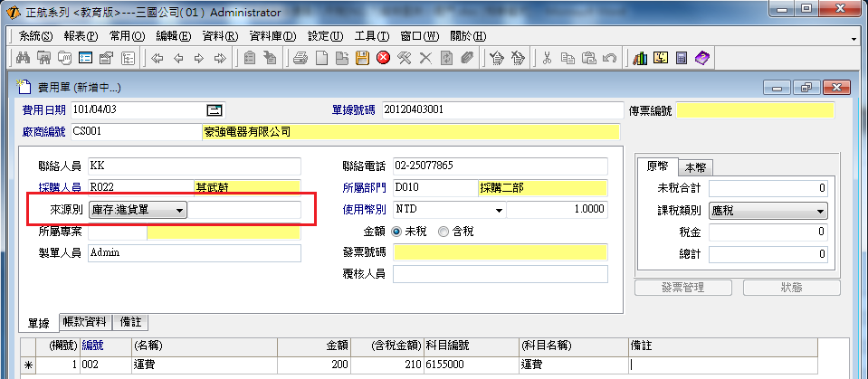Open the 報表 menu
Screen dimensions: 868x379
pyautogui.click(x=81, y=36)
